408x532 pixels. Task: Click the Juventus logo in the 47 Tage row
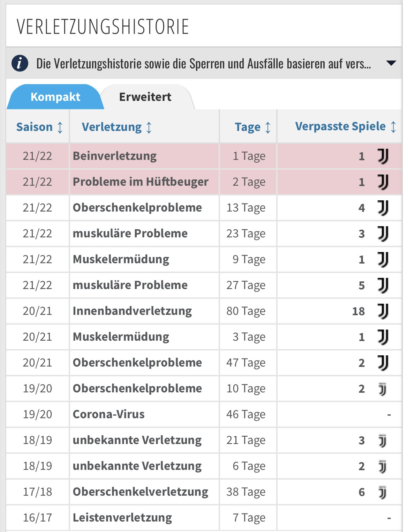383,363
